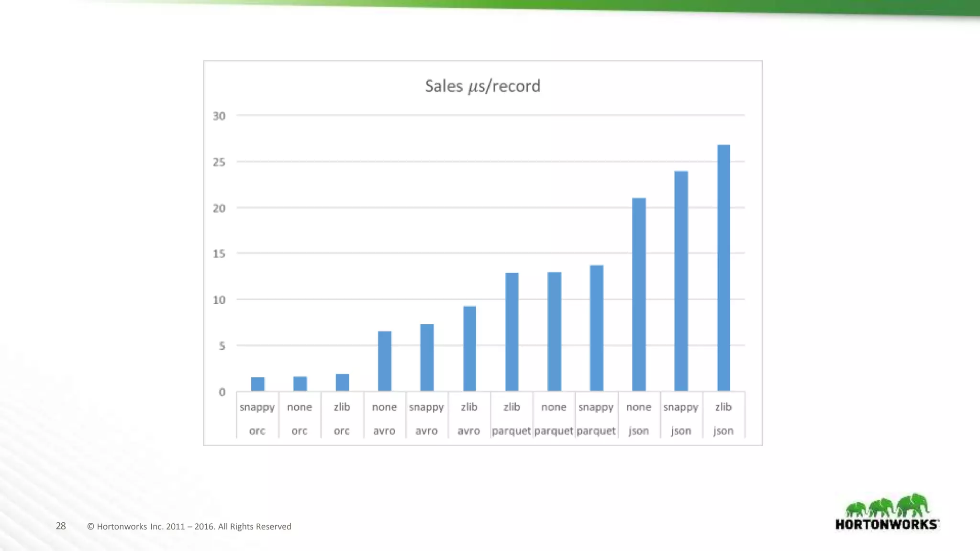Image resolution: width=980 pixels, height=551 pixels.
Task: Click the Hortonworks copyright notice text
Action: pos(189,527)
